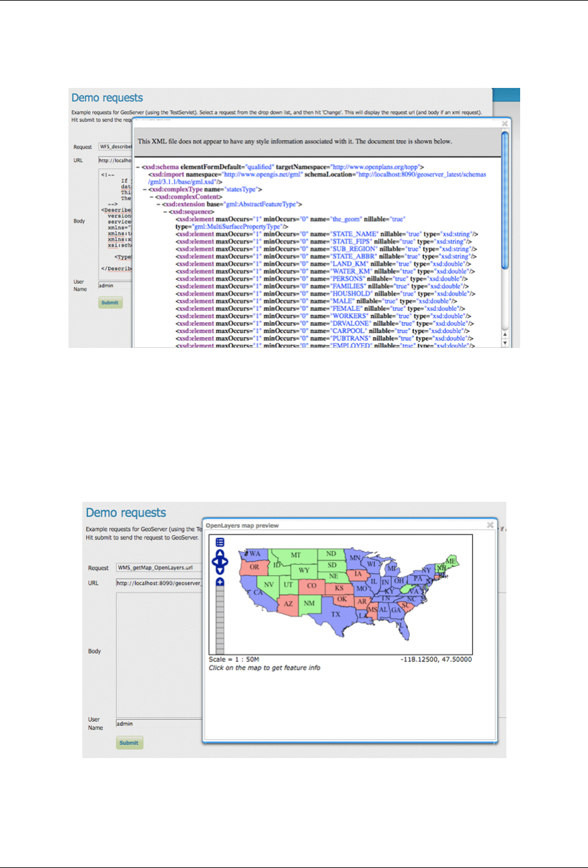Screen dimensions: 588x868
Task: Focus the admin User Name field beside the map
Action: [x=159, y=724]
